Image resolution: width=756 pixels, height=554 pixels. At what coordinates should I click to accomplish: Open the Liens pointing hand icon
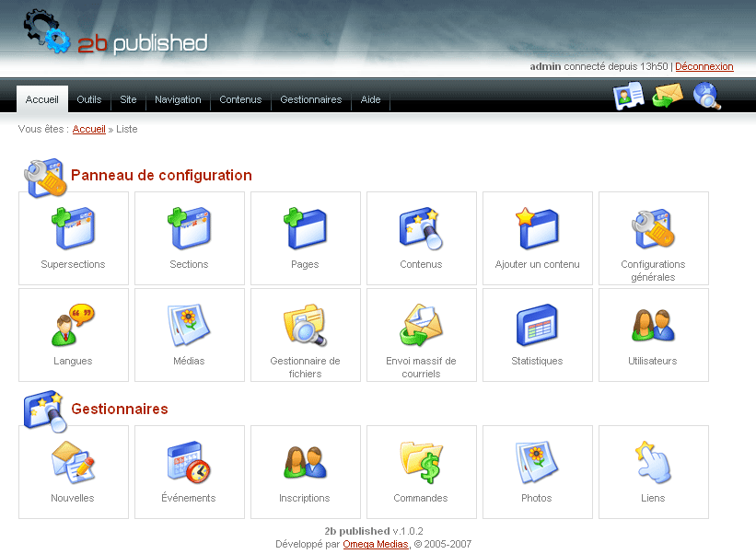tap(653, 462)
